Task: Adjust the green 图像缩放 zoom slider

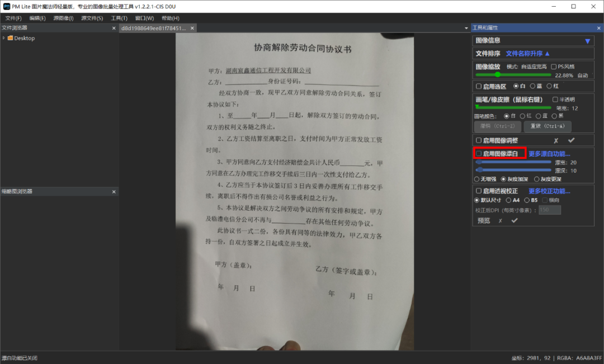Action: (513, 75)
